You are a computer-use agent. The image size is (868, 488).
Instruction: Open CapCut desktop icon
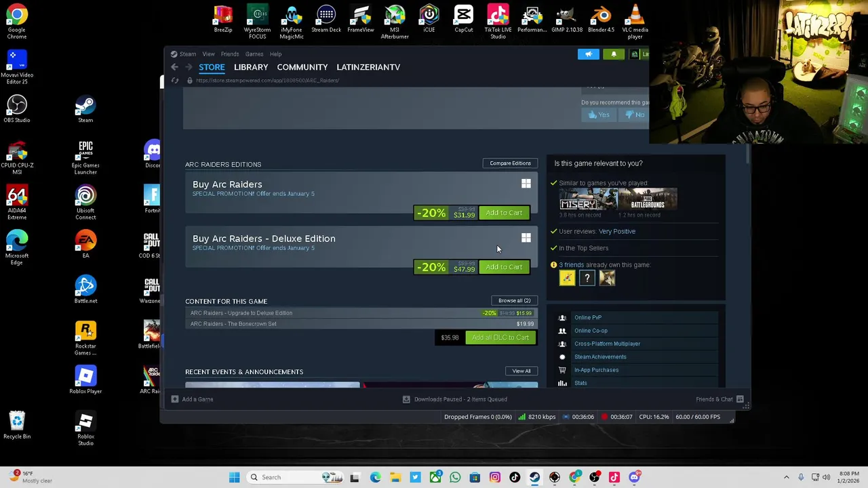pyautogui.click(x=464, y=19)
